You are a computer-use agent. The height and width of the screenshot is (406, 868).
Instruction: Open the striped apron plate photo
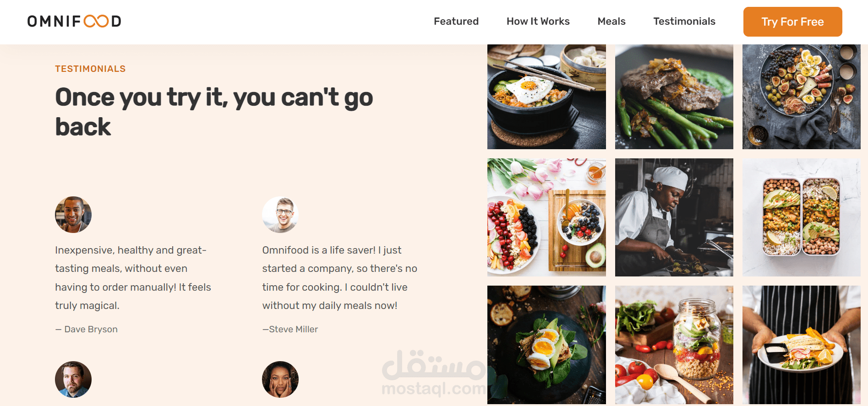click(x=802, y=345)
